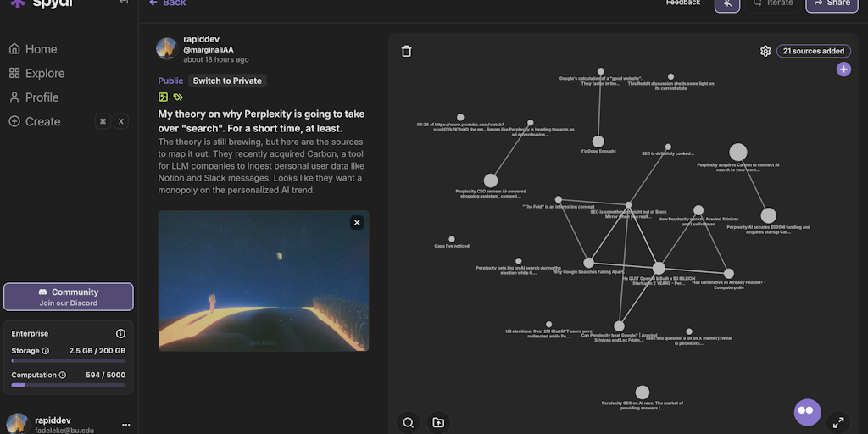Add a source with plus button
868x434 pixels.
tap(843, 70)
